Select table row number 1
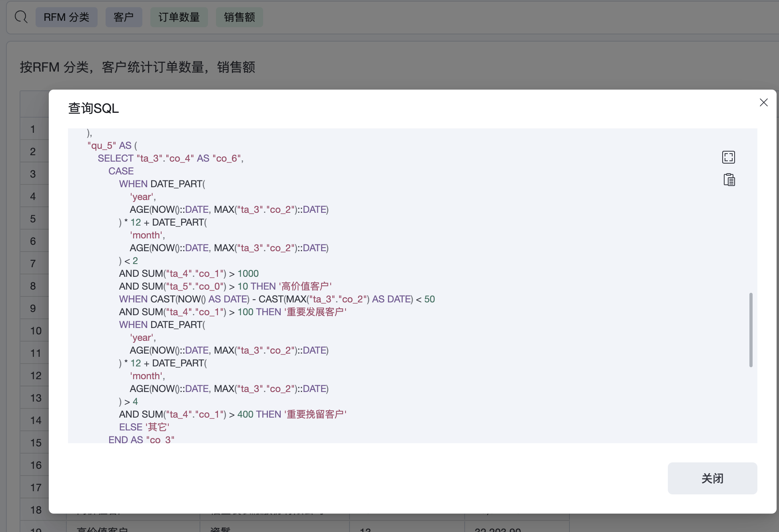The width and height of the screenshot is (779, 532). 33,129
